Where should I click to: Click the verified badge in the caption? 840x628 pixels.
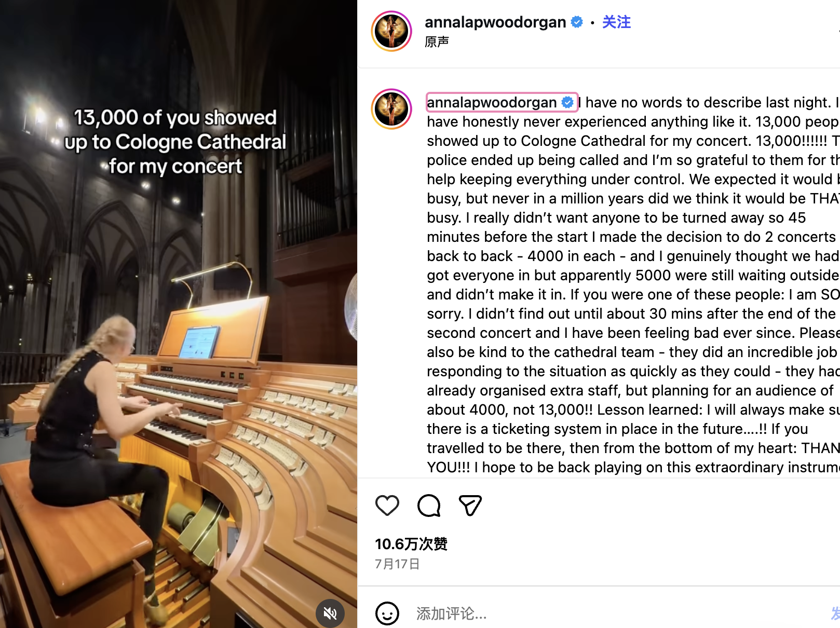567,102
